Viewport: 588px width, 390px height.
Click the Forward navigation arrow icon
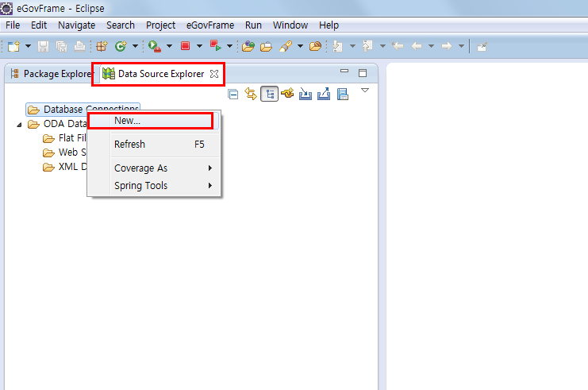pyautogui.click(x=446, y=46)
